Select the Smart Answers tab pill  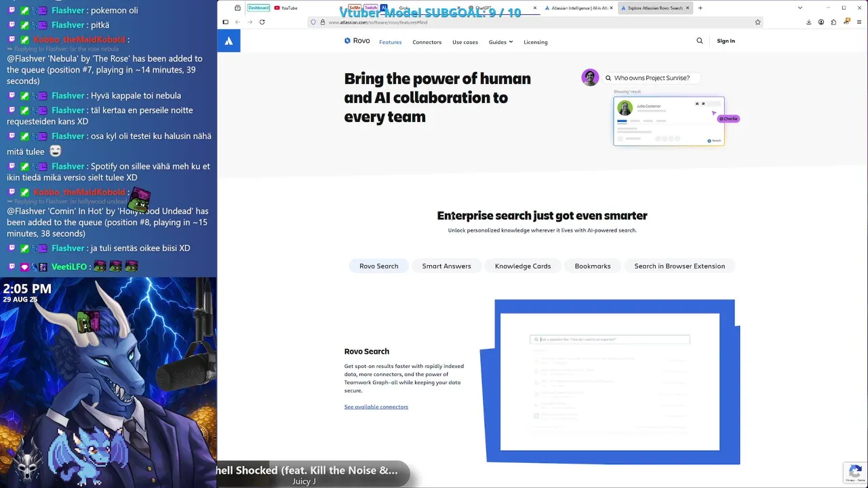point(446,266)
